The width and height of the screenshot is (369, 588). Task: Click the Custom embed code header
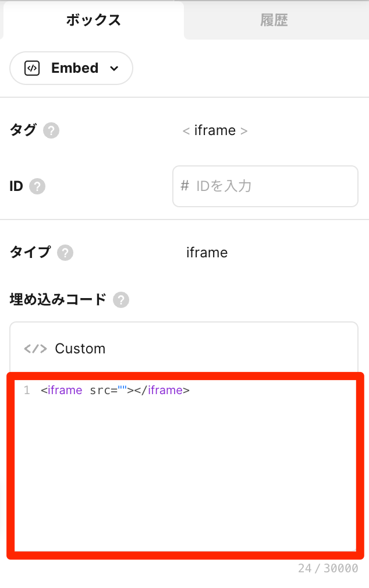click(183, 349)
